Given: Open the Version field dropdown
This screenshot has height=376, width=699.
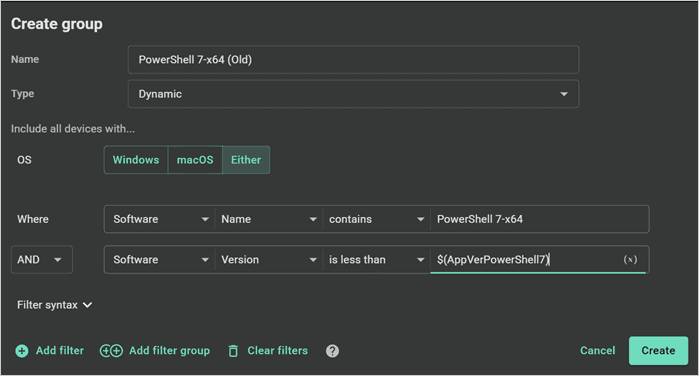Looking at the screenshot, I should [x=268, y=260].
